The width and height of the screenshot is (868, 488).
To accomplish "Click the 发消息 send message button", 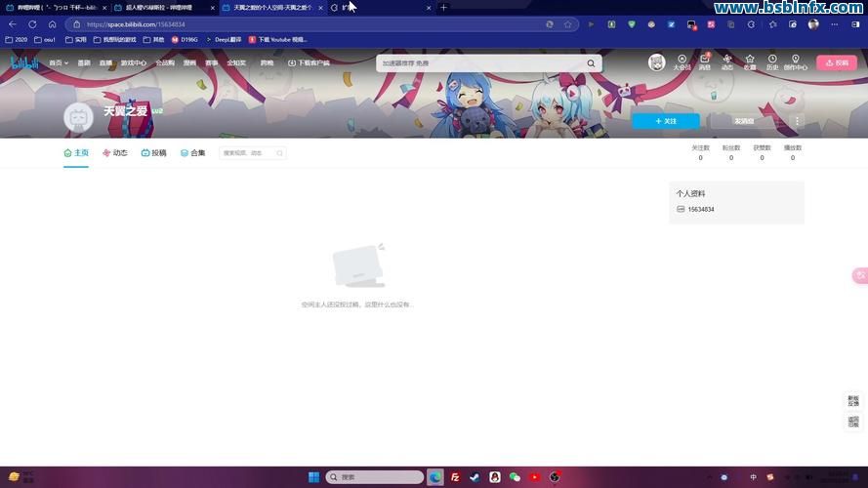I will (743, 121).
